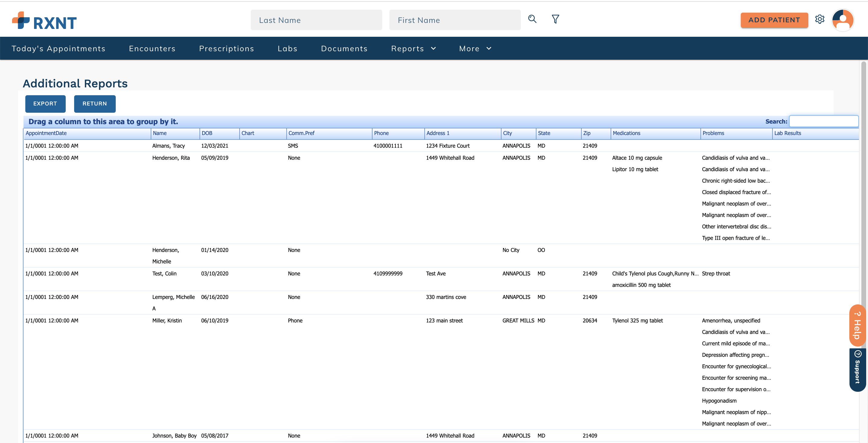Open the Prescriptions menu item
The width and height of the screenshot is (868, 443).
[x=226, y=48]
